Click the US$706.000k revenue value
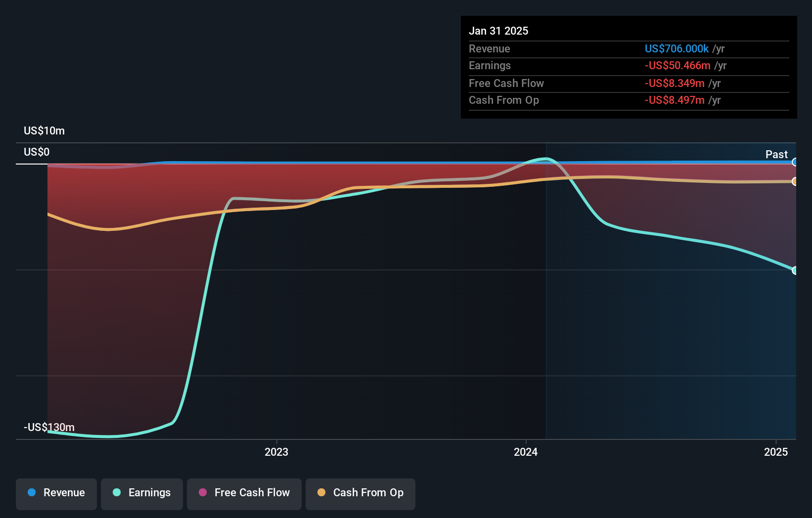This screenshot has width=812, height=518. click(x=677, y=49)
